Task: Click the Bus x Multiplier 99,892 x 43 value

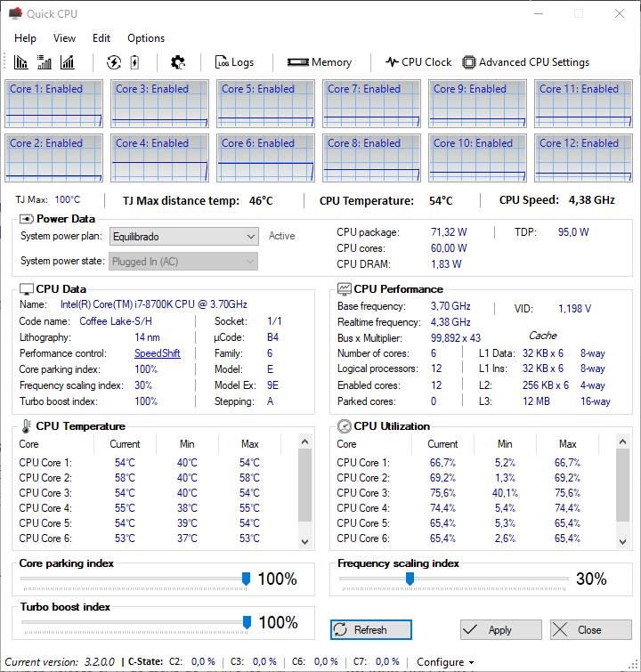Action: point(456,337)
